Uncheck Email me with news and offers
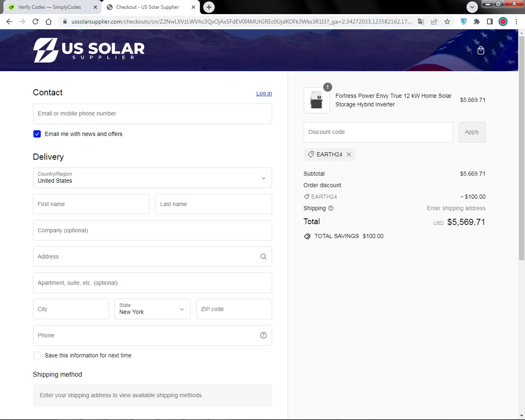The height and width of the screenshot is (420, 525). [x=37, y=134]
